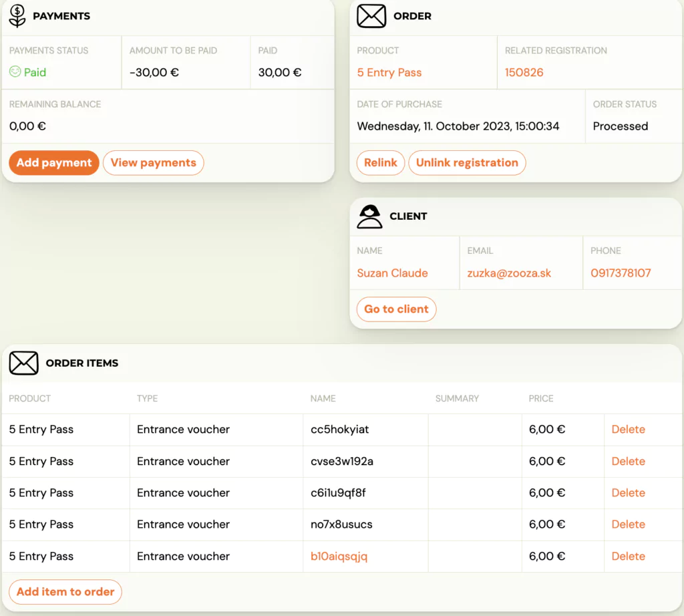Image resolution: width=684 pixels, height=616 pixels.
Task: Open related registration 150826
Action: coord(524,72)
